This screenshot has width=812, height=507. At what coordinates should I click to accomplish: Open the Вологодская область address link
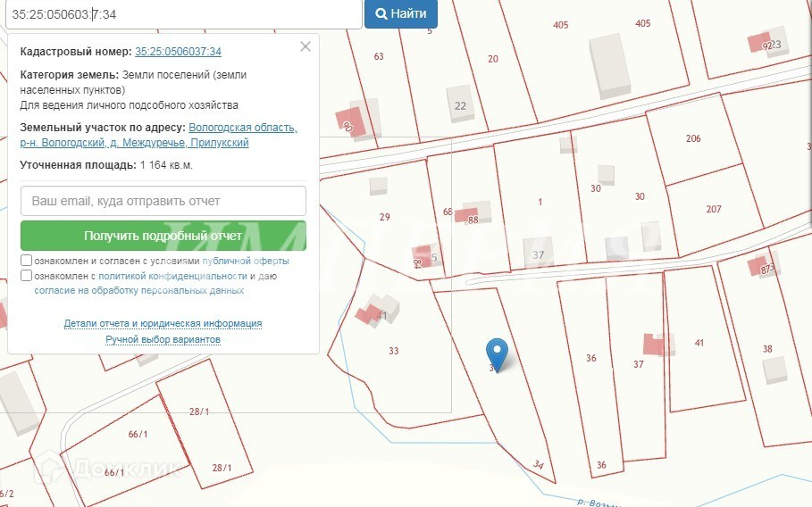coord(243,128)
